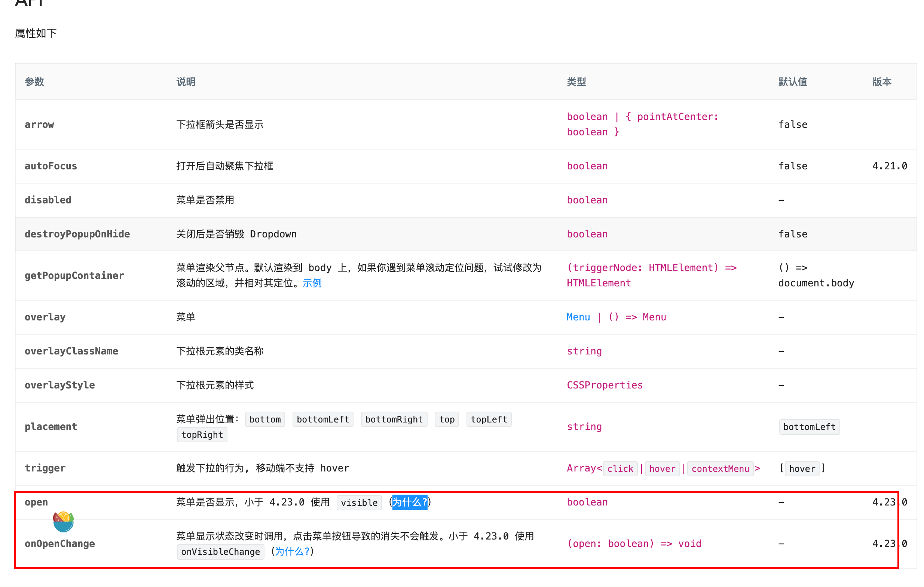
Task: Click the onVisibleChange code tag
Action: pyautogui.click(x=220, y=552)
